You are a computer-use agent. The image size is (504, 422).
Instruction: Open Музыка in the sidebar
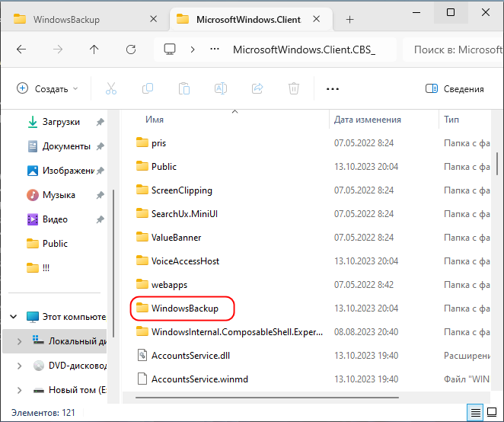tap(52, 195)
